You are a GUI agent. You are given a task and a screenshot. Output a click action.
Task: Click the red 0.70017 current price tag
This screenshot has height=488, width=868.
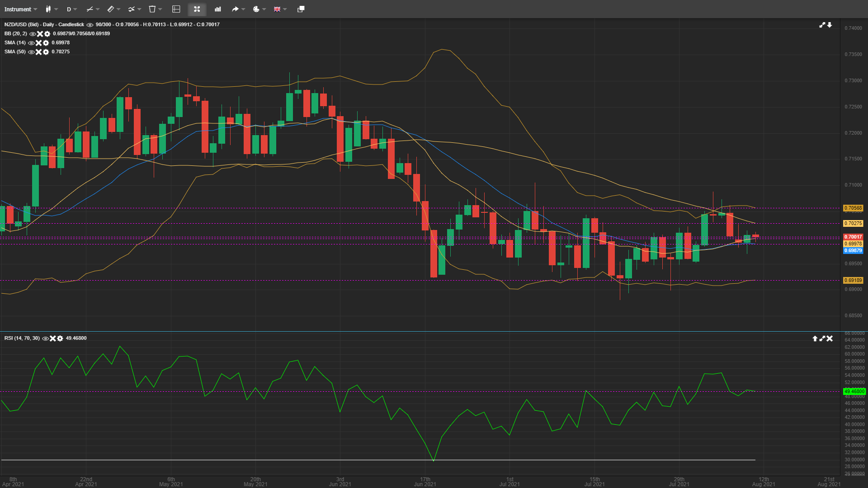[853, 237]
